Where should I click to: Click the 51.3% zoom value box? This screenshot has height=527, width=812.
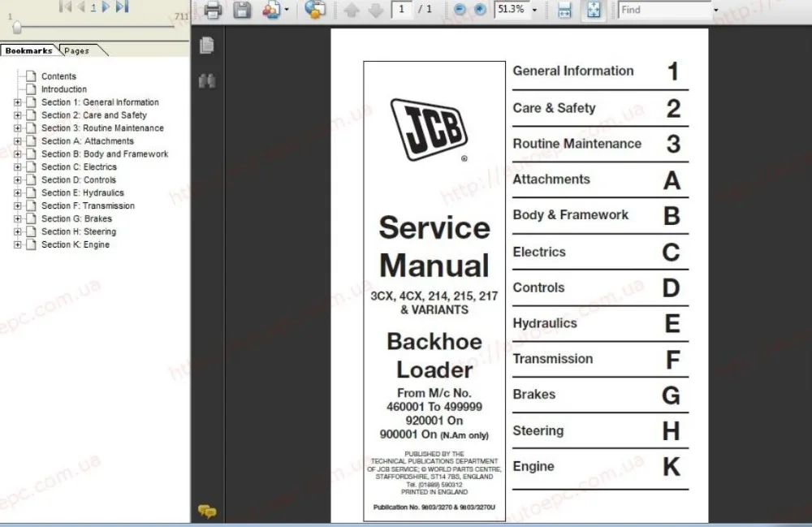click(511, 9)
